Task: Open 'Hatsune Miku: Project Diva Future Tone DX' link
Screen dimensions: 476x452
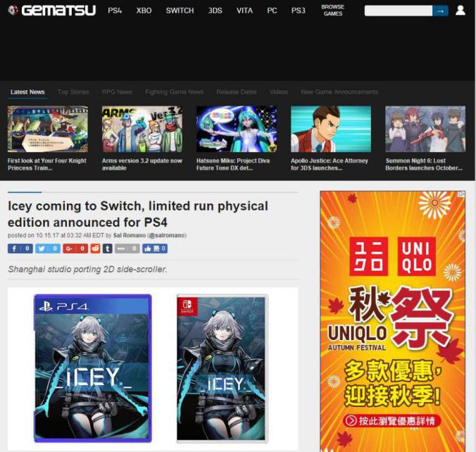Action: [233, 164]
